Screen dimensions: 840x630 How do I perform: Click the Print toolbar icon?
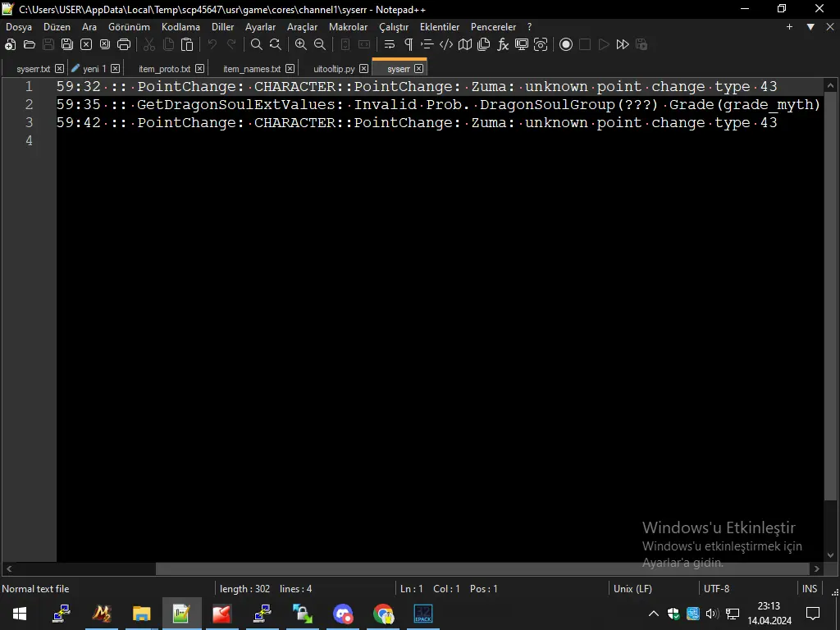pyautogui.click(x=124, y=44)
